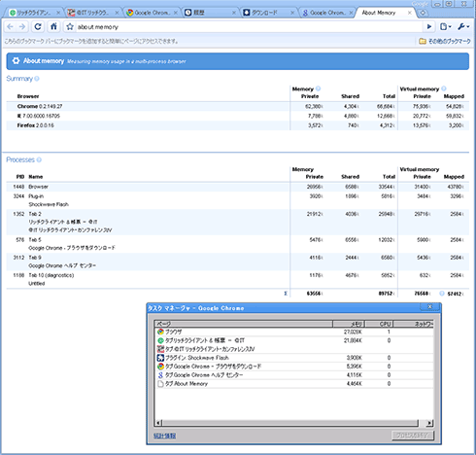
Task: Click the help icon beside Mapped total 57412
Action: click(x=442, y=294)
